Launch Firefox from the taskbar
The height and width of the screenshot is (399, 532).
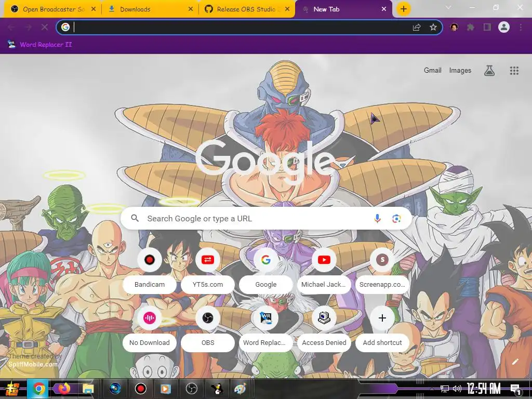64,389
